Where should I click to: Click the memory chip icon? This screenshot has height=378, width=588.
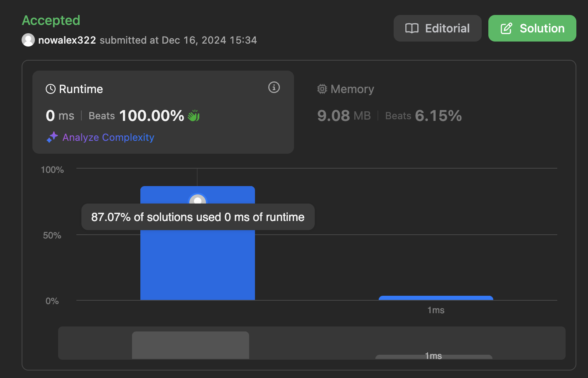click(321, 88)
